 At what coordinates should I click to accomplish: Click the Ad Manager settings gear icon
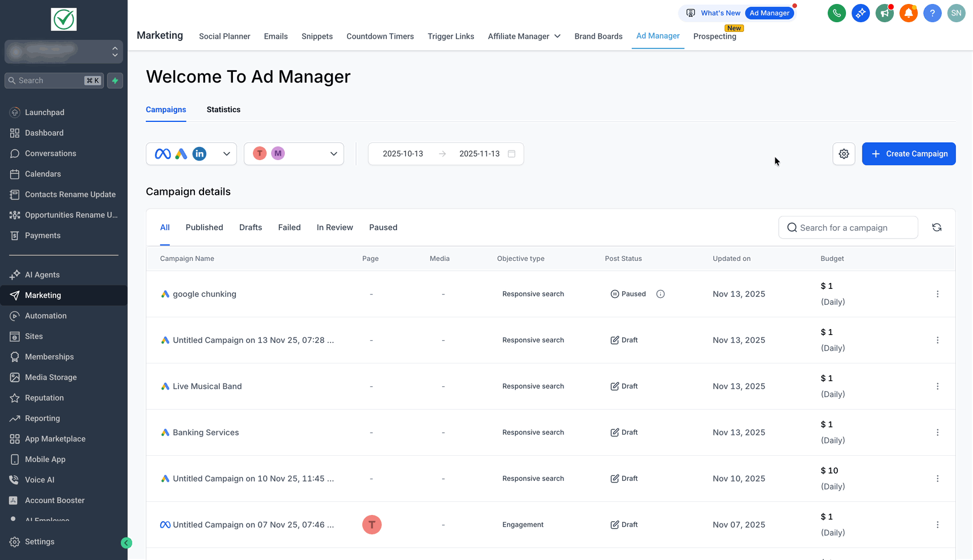coord(844,154)
